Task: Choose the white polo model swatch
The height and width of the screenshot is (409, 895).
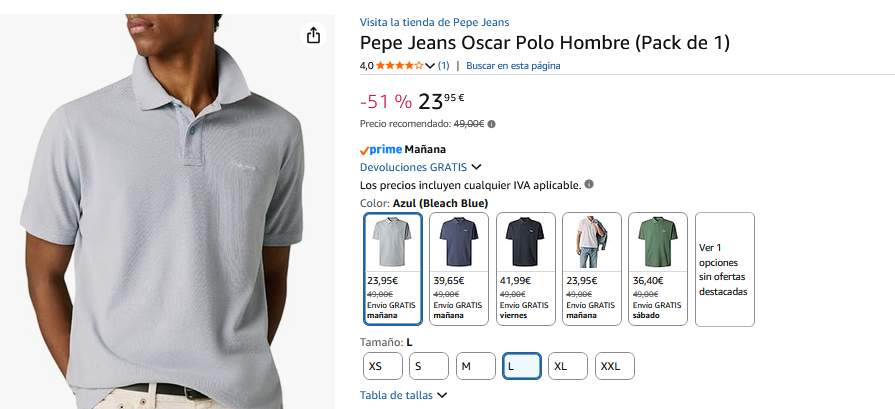Action: pyautogui.click(x=592, y=269)
